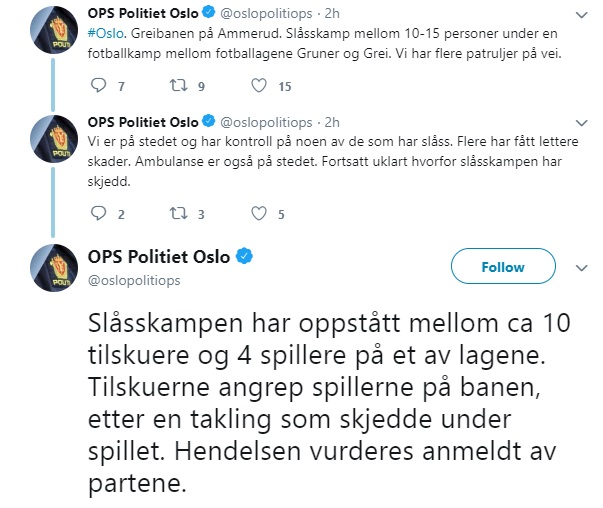
Task: Expand the second tweet's options chevron
Action: pyautogui.click(x=578, y=123)
